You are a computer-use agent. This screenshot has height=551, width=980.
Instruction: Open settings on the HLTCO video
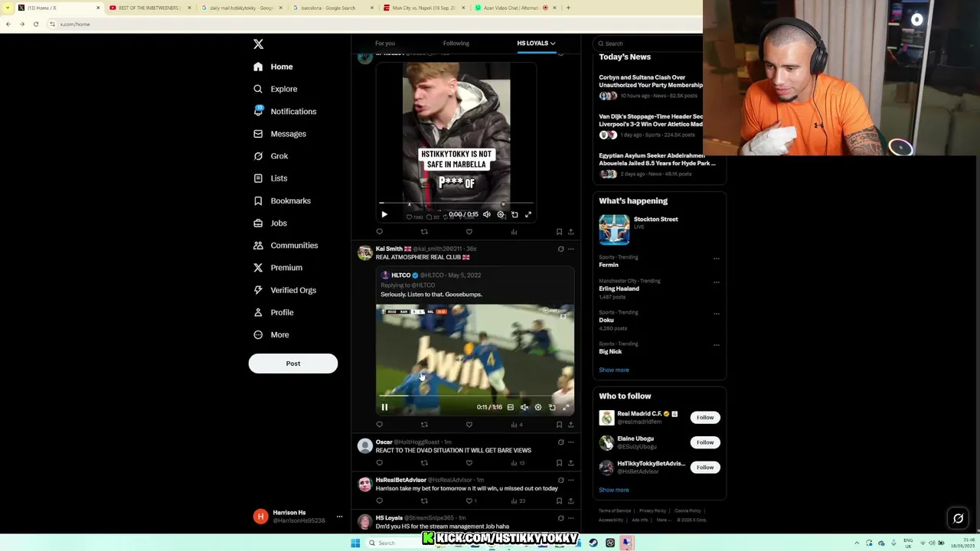(538, 407)
